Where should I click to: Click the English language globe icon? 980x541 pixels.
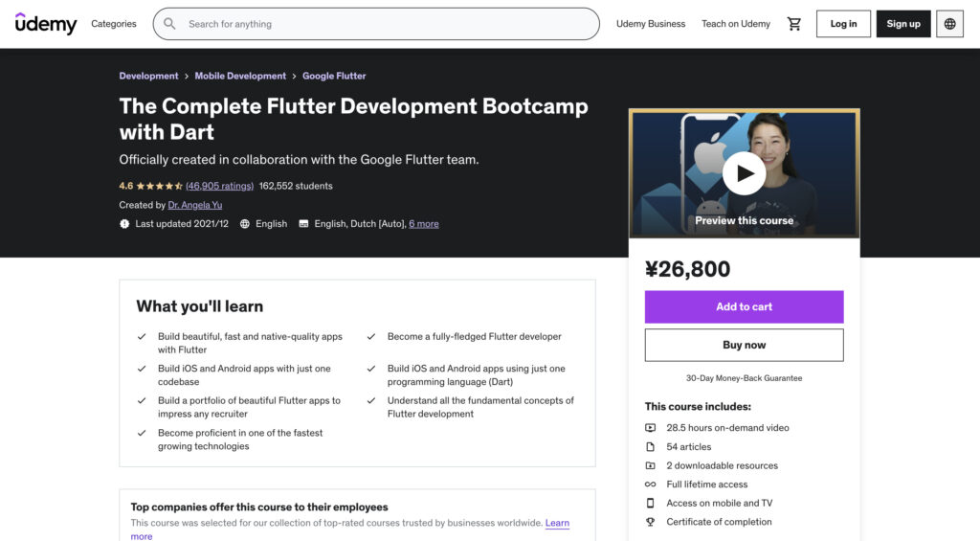[x=245, y=223]
